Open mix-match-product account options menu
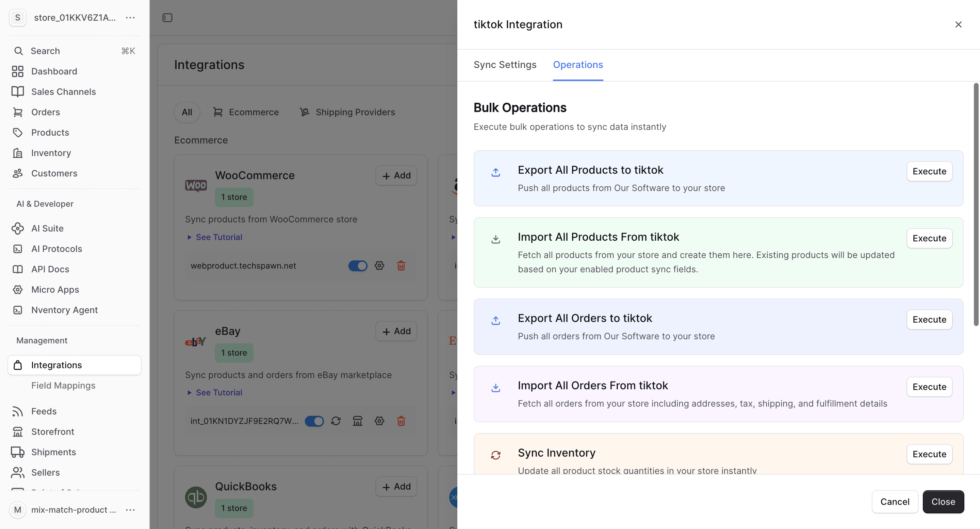This screenshot has width=980, height=529. (x=130, y=510)
